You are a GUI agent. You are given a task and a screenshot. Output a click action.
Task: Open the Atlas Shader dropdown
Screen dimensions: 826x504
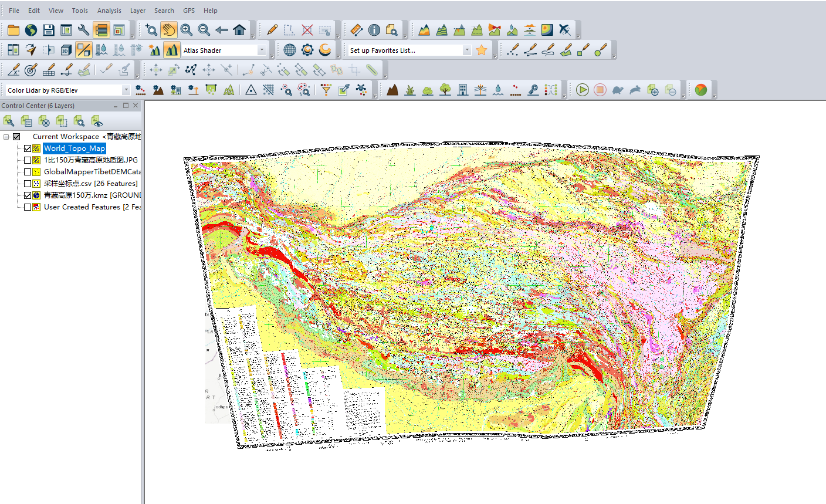click(262, 50)
